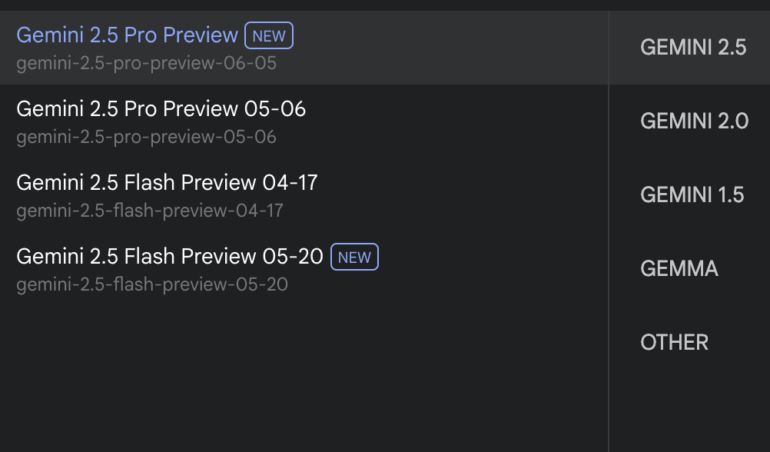Open the OTHER models category
Image resolution: width=770 pixels, height=452 pixels.
pyautogui.click(x=674, y=343)
